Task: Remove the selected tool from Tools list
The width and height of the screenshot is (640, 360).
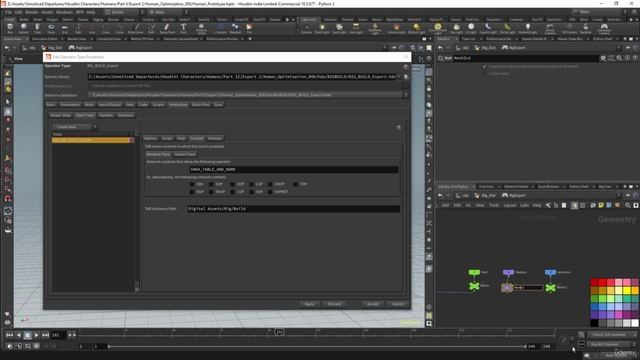Action: (131, 140)
